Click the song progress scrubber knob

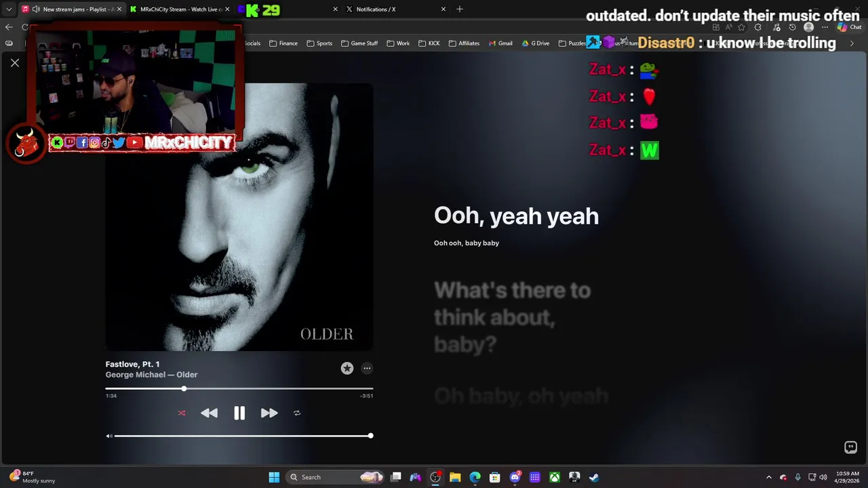coord(184,389)
